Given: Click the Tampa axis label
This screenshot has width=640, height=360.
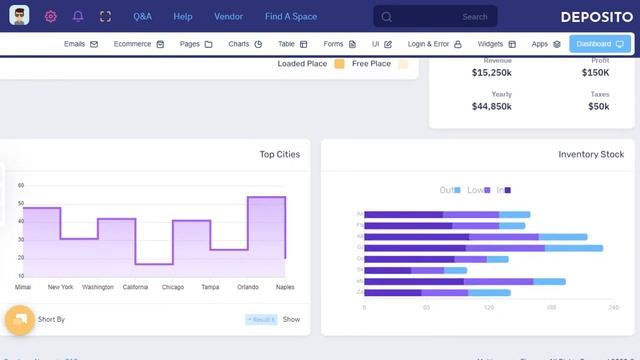Looking at the screenshot, I should point(210,287).
